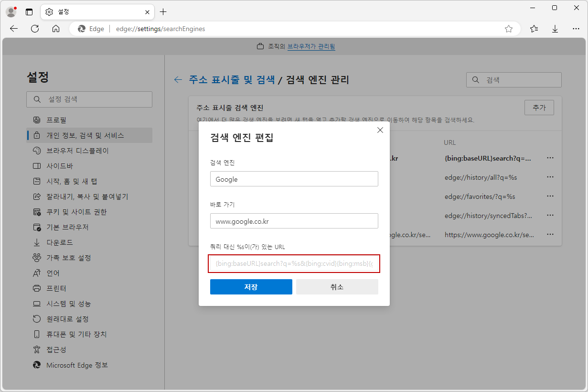Open the Edge settings and more menu
This screenshot has height=392, width=588.
(576, 29)
